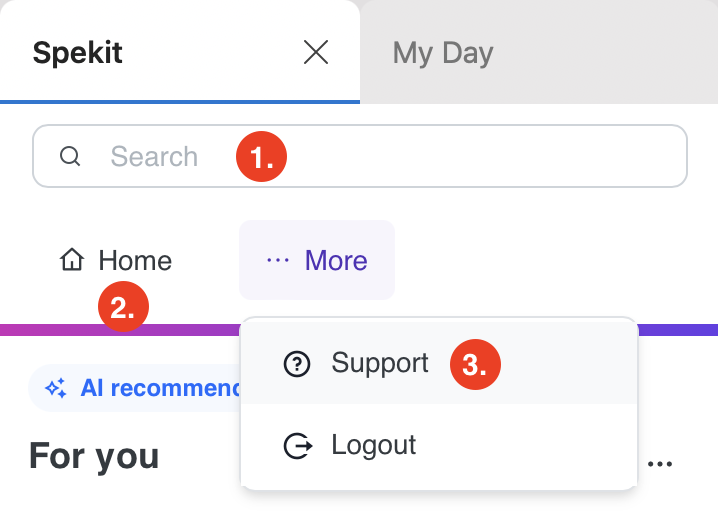Open the AI recommended chip

134,388
